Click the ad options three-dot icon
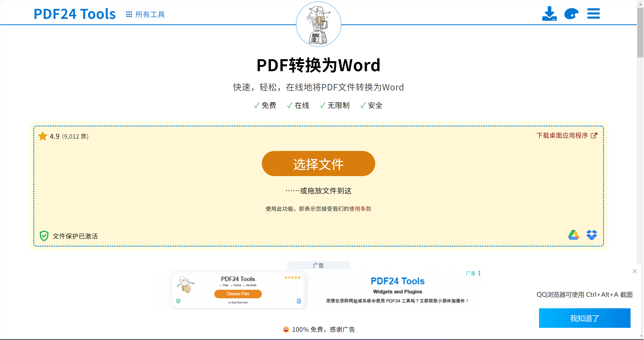This screenshot has height=340, width=644. (479, 273)
